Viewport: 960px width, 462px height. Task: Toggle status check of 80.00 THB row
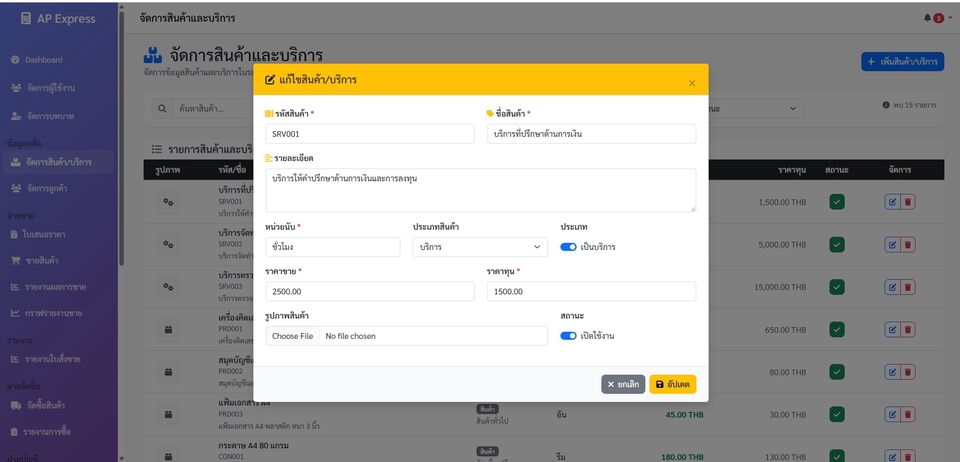837,372
